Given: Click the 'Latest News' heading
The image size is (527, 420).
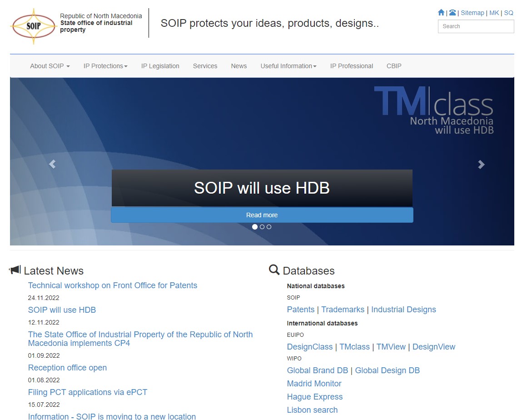Looking at the screenshot, I should [54, 271].
